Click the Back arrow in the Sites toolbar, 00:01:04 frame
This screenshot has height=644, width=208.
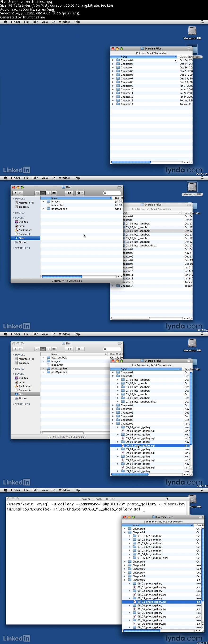pyautogui.click(x=15, y=193)
